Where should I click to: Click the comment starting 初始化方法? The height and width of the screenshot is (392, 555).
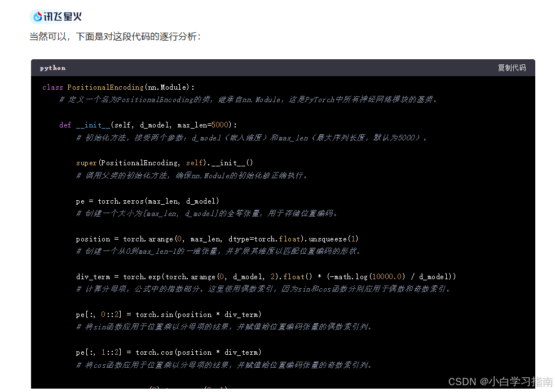pos(252,138)
